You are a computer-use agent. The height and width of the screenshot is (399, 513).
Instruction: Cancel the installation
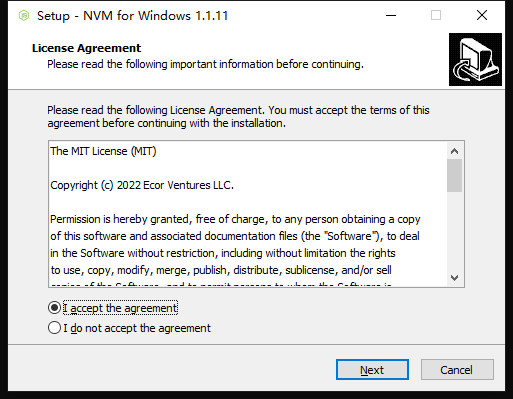coord(457,370)
